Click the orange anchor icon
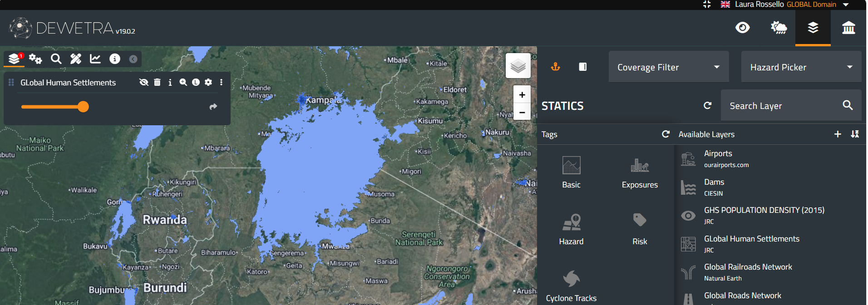This screenshot has width=868, height=305. coord(555,67)
